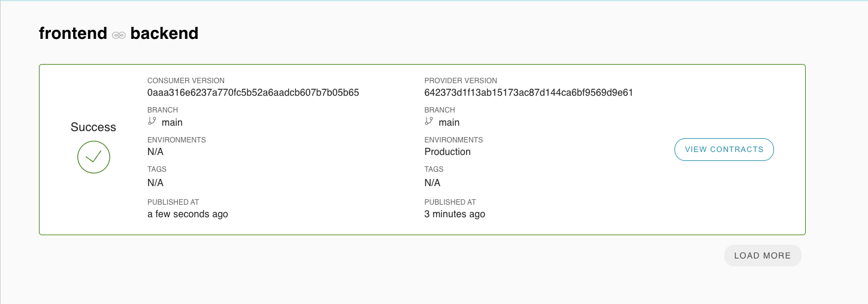Click the View Contracts button
Image resolution: width=868 pixels, height=304 pixels.
[x=724, y=150]
